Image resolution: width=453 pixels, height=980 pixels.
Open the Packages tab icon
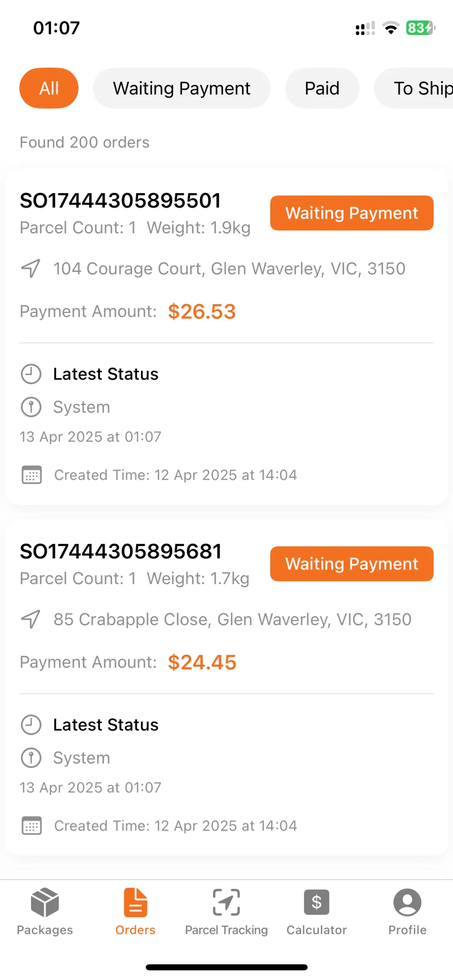(x=45, y=902)
